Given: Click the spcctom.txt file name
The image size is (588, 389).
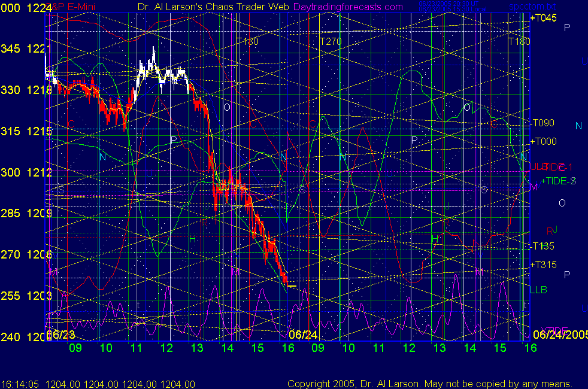Looking at the screenshot, I should coord(532,7).
